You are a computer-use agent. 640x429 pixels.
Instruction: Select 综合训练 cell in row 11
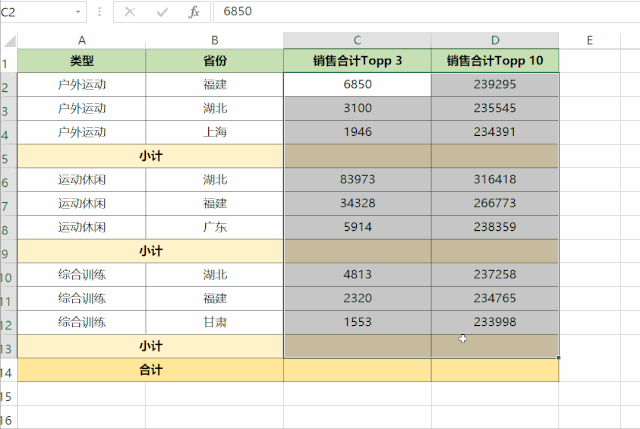point(82,298)
